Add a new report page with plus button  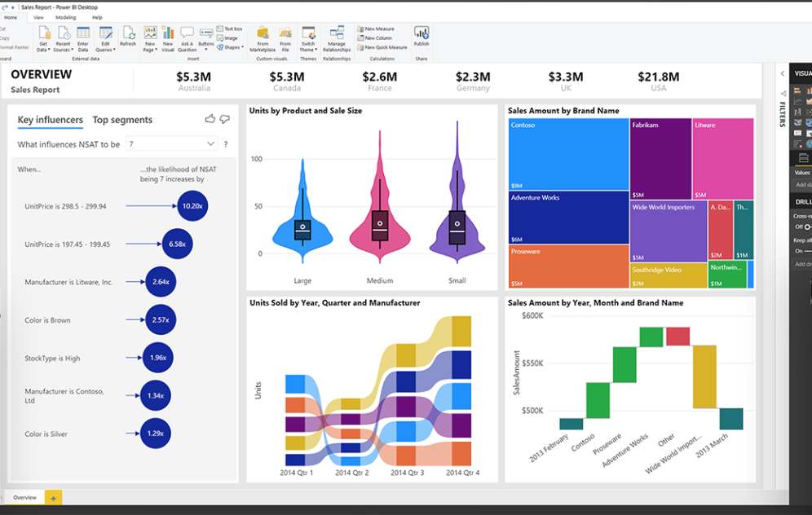click(x=53, y=498)
